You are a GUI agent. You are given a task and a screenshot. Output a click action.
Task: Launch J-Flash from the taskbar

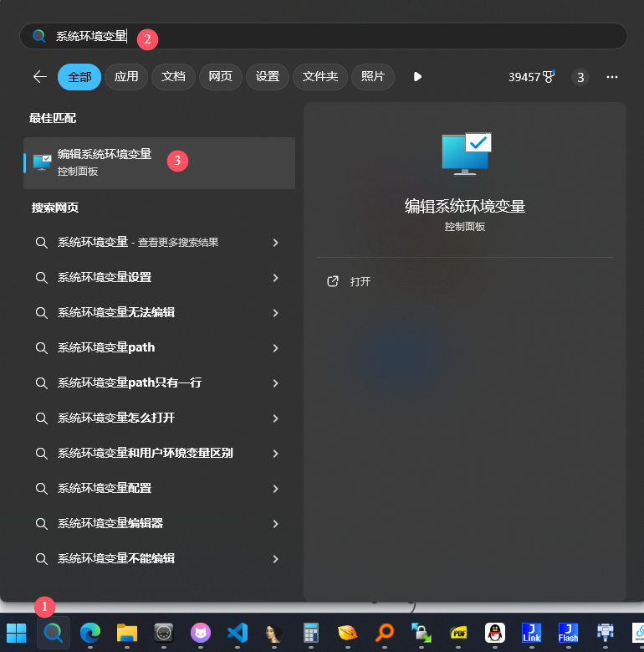pos(568,632)
